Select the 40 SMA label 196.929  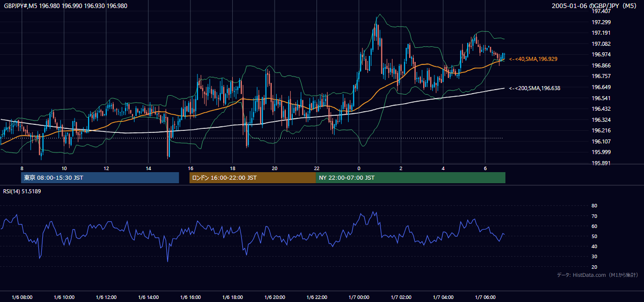tap(533, 59)
